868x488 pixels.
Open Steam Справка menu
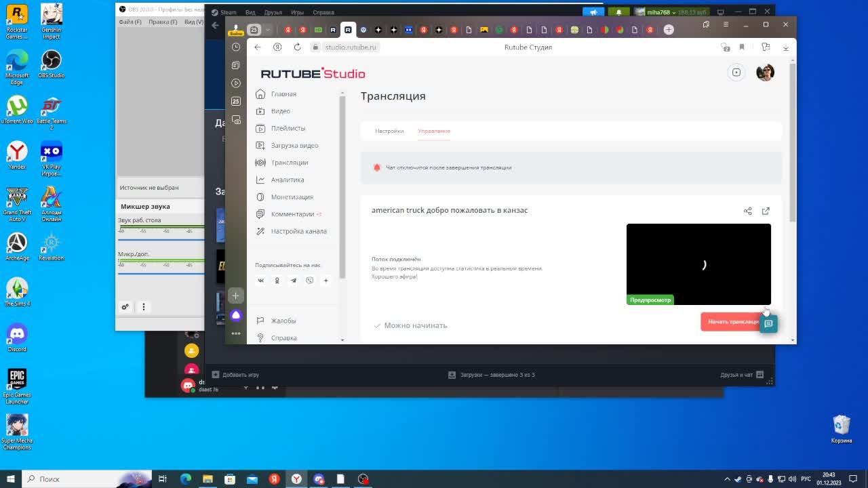coord(323,12)
